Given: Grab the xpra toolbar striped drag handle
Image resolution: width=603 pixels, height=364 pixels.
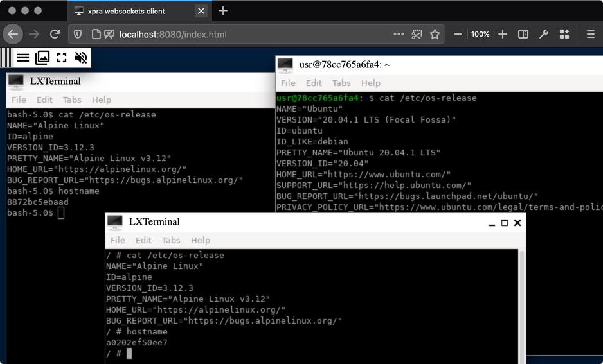Looking at the screenshot, I should tap(6, 58).
